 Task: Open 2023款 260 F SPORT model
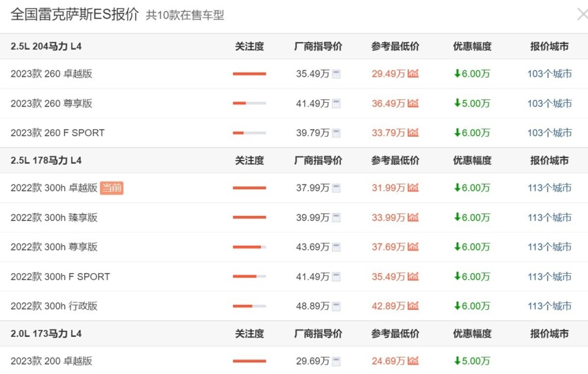[x=57, y=132]
